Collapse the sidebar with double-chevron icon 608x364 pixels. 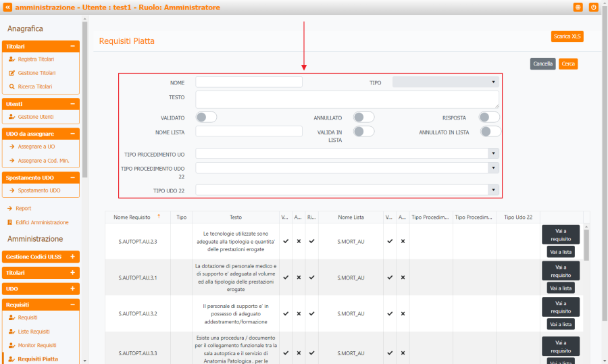pyautogui.click(x=7, y=7)
